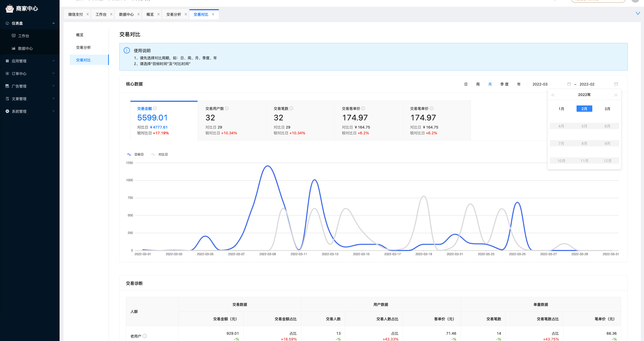The image size is (644, 341).
Task: Open 数据中心 in the sidebar
Action: tap(30, 49)
